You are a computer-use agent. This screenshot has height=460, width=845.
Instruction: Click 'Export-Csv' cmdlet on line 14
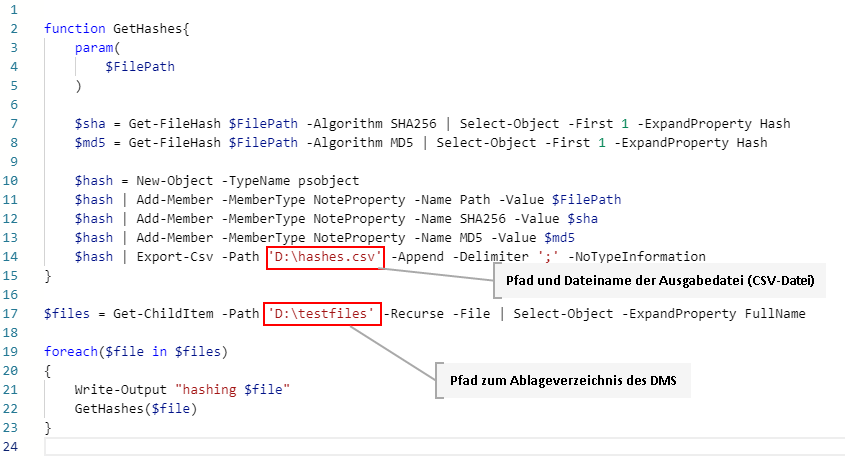pyautogui.click(x=175, y=256)
